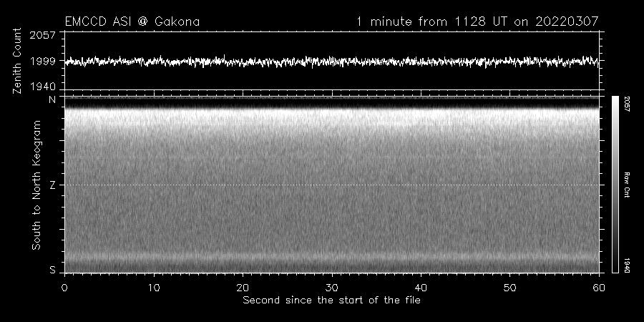Image resolution: width=644 pixels, height=322 pixels.
Task: Click 'Second since the start of the file' label
Action: (332, 301)
